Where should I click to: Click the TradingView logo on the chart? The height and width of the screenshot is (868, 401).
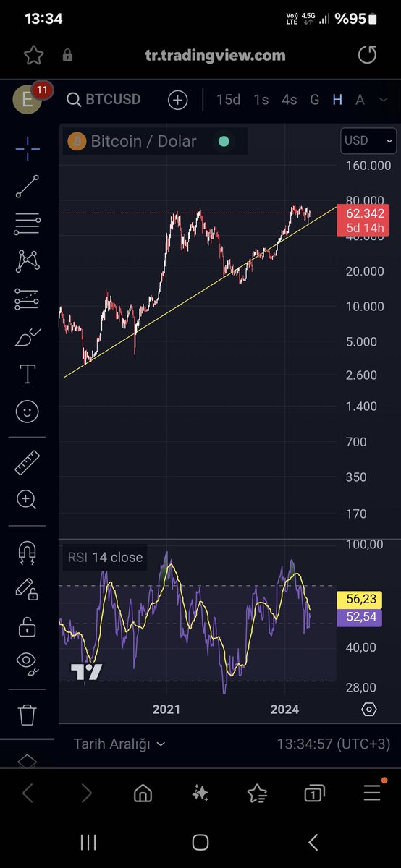tap(87, 672)
